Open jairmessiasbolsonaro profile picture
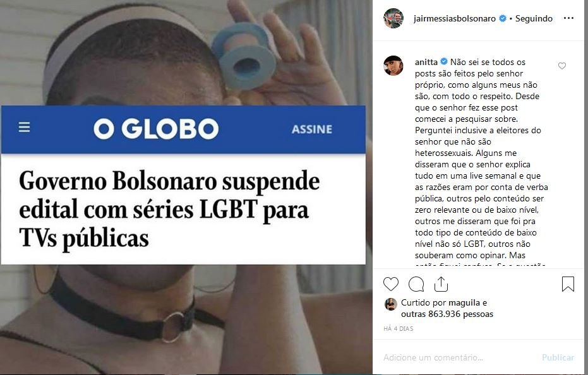The height and width of the screenshot is (375, 588). [393, 18]
